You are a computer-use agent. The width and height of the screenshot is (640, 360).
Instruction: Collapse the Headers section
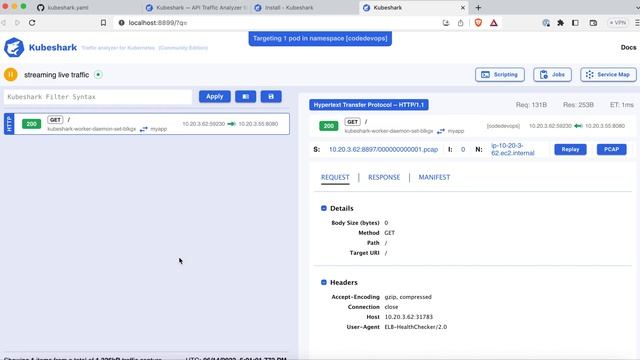pyautogui.click(x=324, y=282)
